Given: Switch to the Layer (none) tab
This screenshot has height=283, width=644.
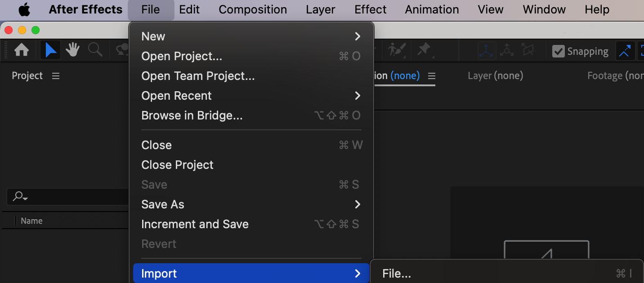Looking at the screenshot, I should click(x=495, y=76).
